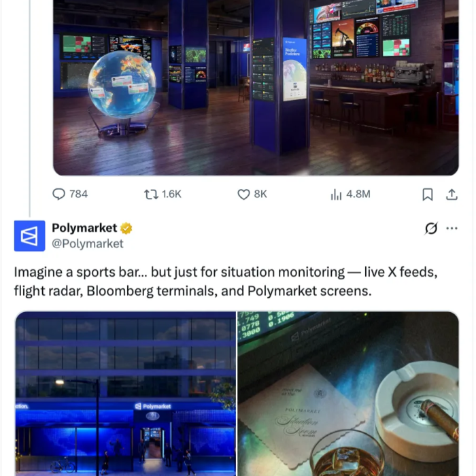Like the post with heart icon
476x476 pixels.
(243, 194)
